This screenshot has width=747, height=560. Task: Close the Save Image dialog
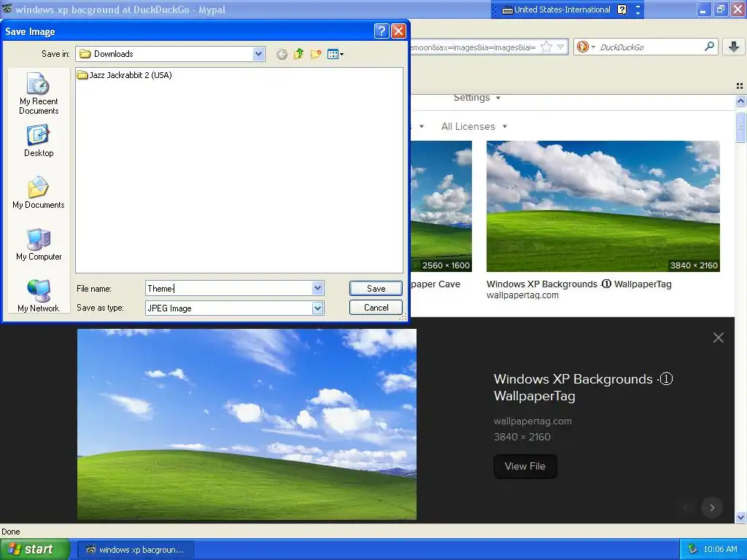coord(398,31)
